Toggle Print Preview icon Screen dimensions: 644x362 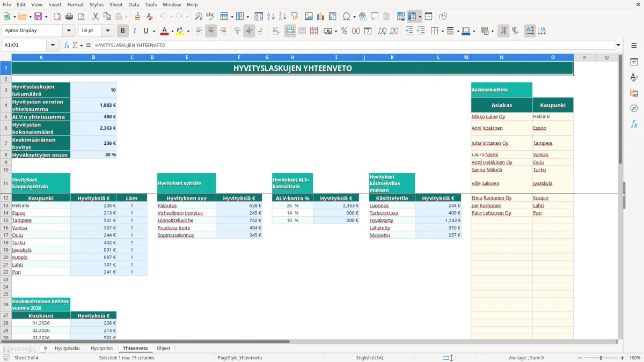point(80,17)
